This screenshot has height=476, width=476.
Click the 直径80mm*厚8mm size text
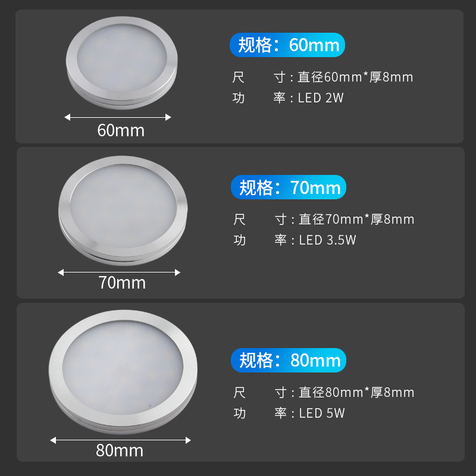[x=356, y=392]
